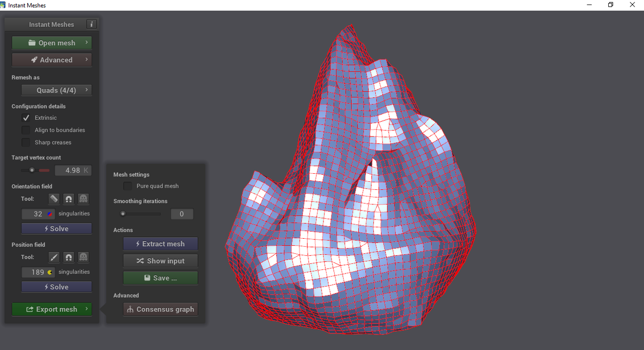Select the orientation attractor magnet tool
Viewport: 644px width, 350px height.
(x=68, y=198)
